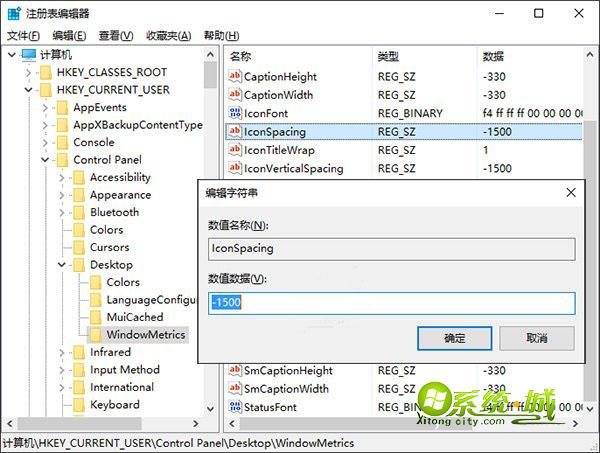Open the 编辑(E) menu

pyautogui.click(x=69, y=36)
